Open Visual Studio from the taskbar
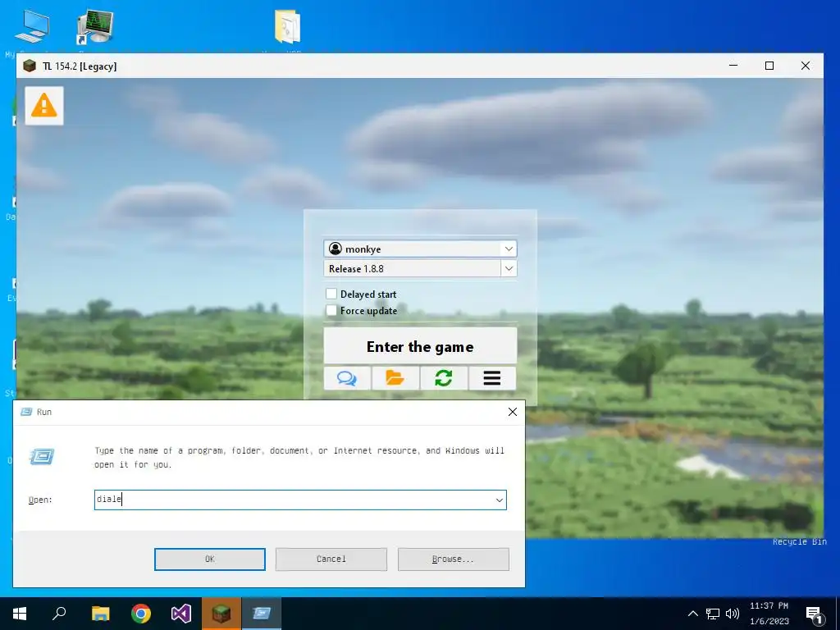840x630 pixels. tap(181, 614)
